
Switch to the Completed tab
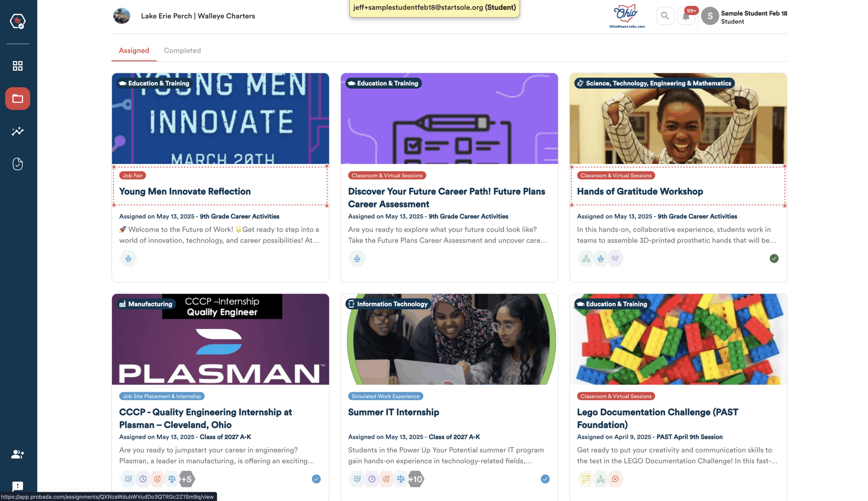(x=182, y=50)
